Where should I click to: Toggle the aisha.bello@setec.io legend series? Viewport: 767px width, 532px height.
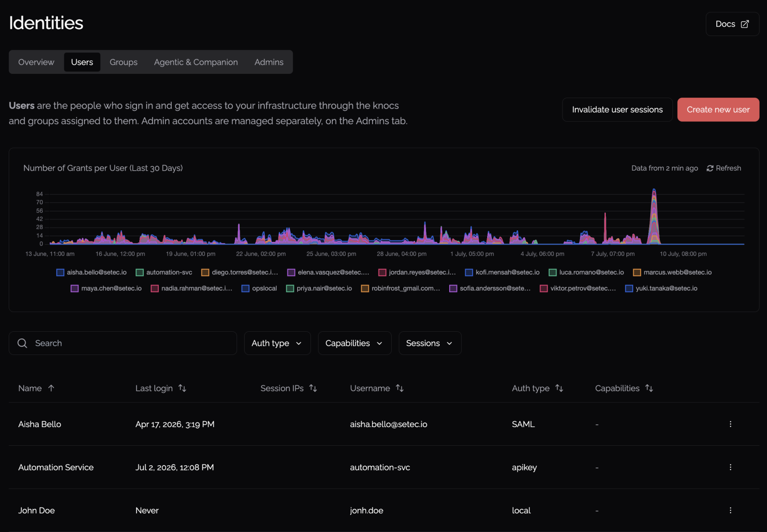point(91,272)
